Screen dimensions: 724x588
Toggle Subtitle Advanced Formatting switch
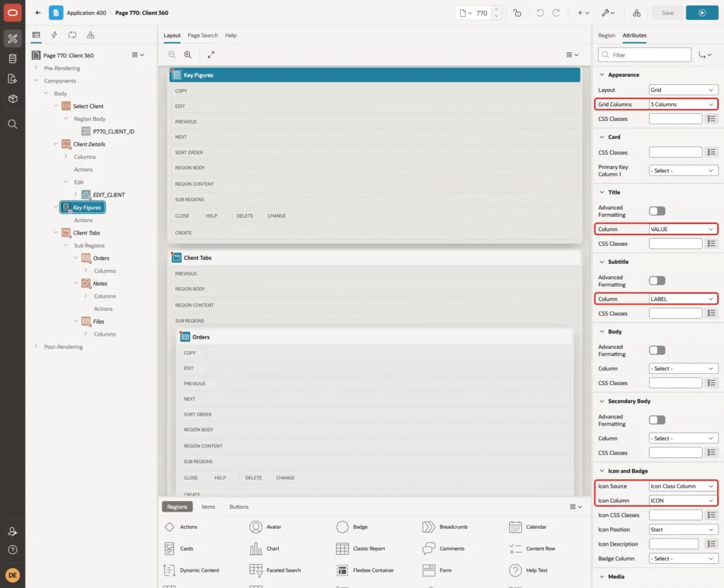tap(657, 281)
